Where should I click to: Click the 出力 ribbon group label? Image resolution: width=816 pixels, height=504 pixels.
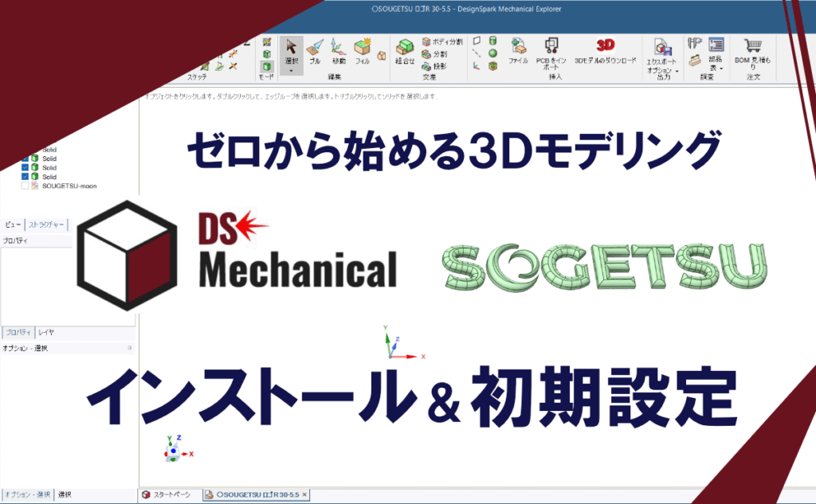coord(664,77)
